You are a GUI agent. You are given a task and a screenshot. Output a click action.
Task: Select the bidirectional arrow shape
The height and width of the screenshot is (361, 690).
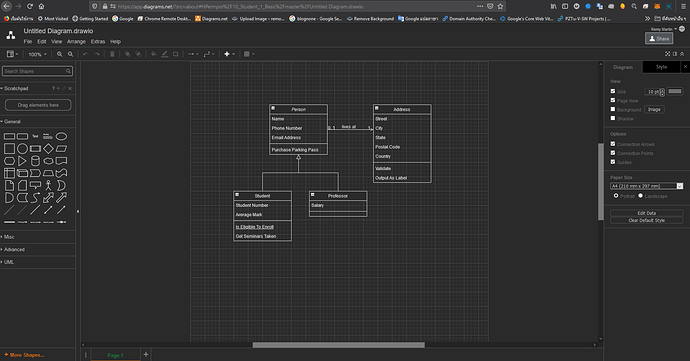[48, 198]
